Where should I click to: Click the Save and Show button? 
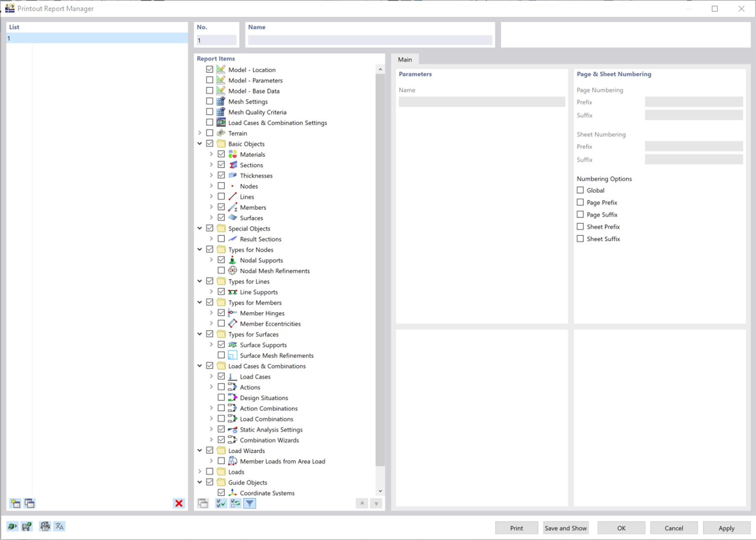point(565,528)
